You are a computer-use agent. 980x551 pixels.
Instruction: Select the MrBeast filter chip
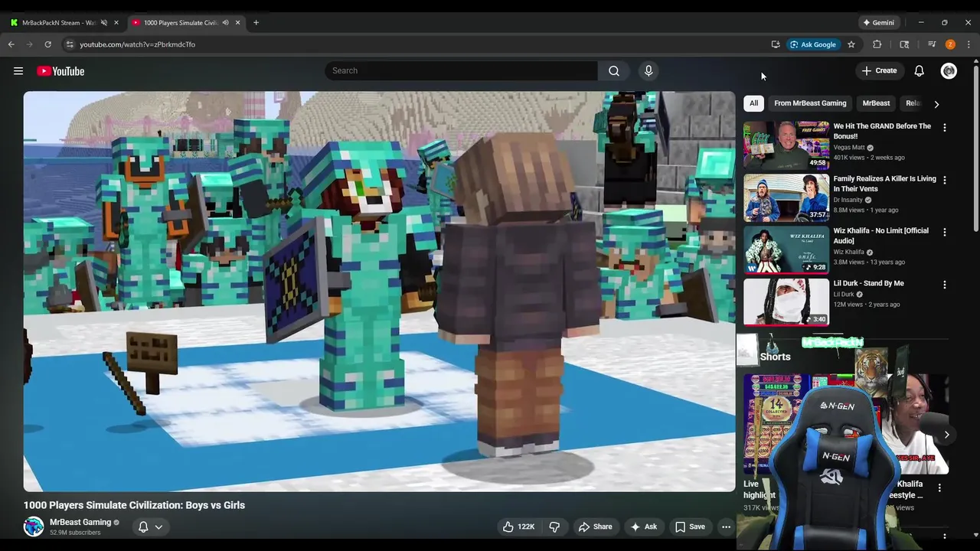coord(876,103)
